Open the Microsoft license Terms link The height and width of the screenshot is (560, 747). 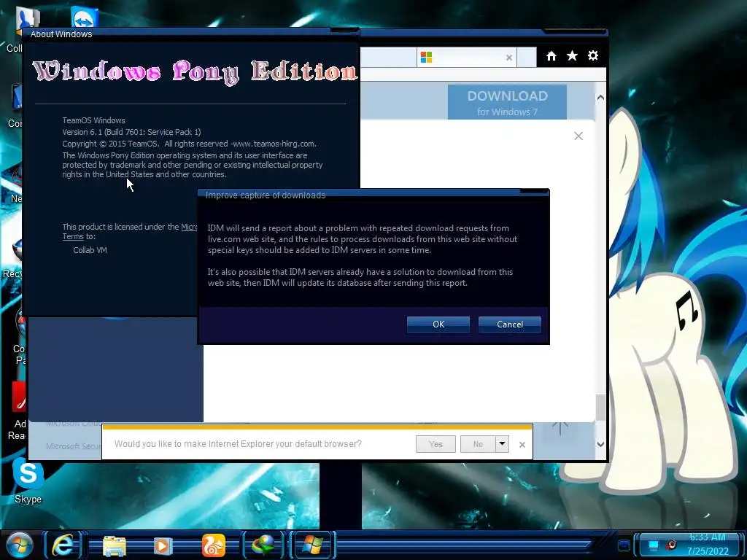73,236
